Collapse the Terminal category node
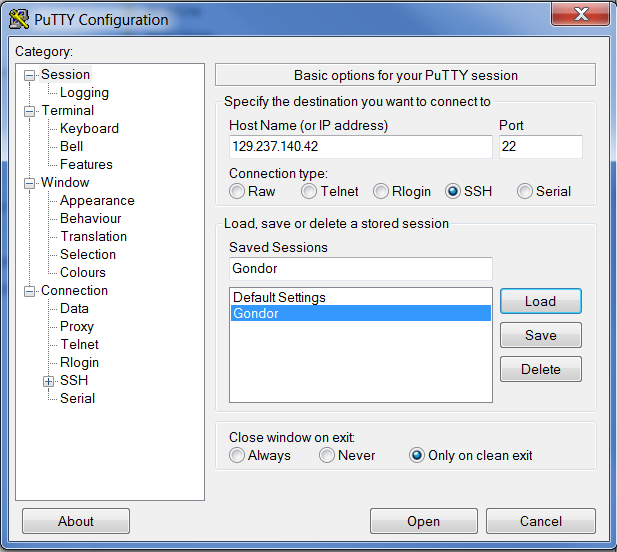 click(x=30, y=111)
